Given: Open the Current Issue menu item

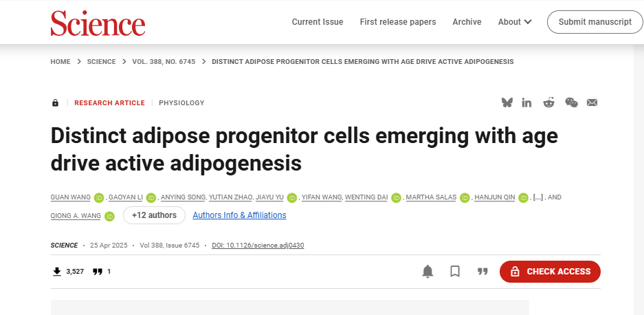Looking at the screenshot, I should click(x=318, y=22).
